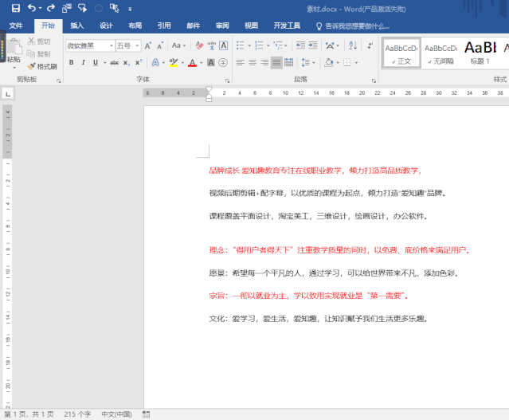The image size is (509, 420).
Task: Click the macro recording icon in status bar
Action: pyautogui.click(x=146, y=414)
